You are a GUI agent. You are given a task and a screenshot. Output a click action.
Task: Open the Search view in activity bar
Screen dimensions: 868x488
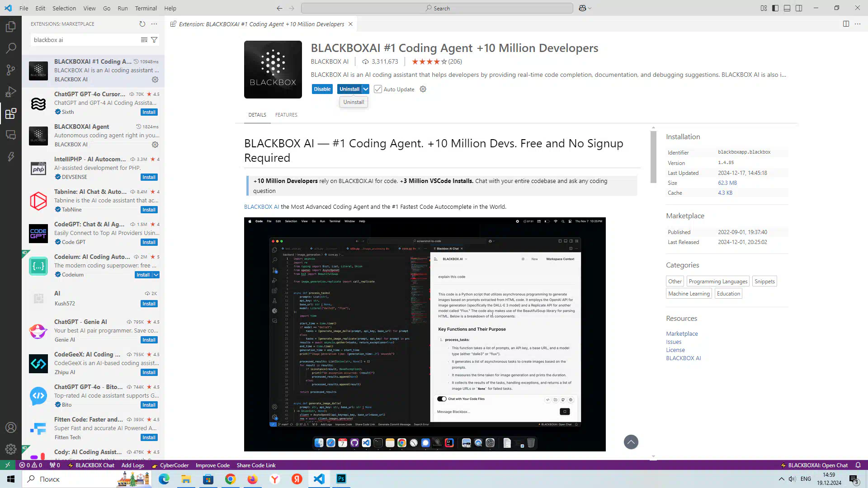[x=11, y=48]
